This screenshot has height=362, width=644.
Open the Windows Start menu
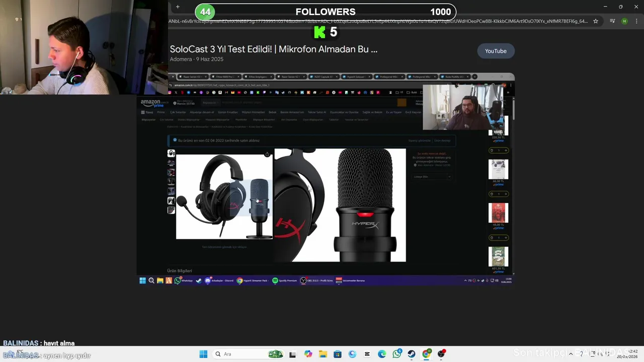pyautogui.click(x=203, y=354)
